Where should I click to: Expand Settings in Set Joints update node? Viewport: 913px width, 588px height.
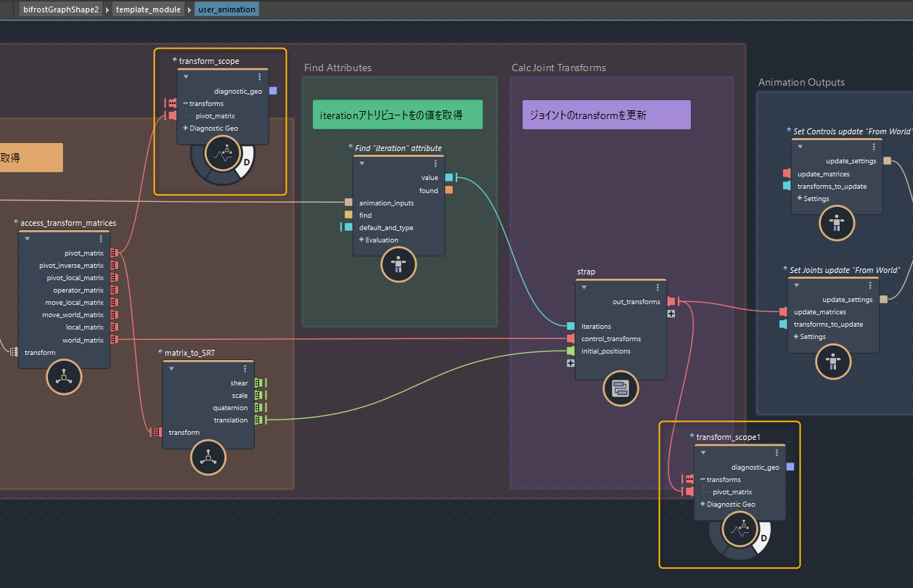796,337
